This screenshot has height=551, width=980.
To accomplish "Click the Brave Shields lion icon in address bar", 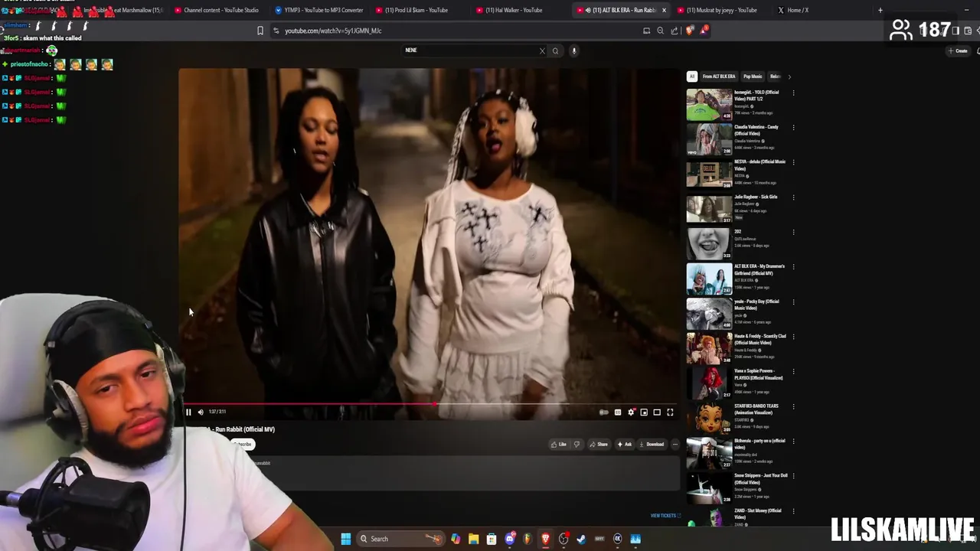I will tap(690, 31).
